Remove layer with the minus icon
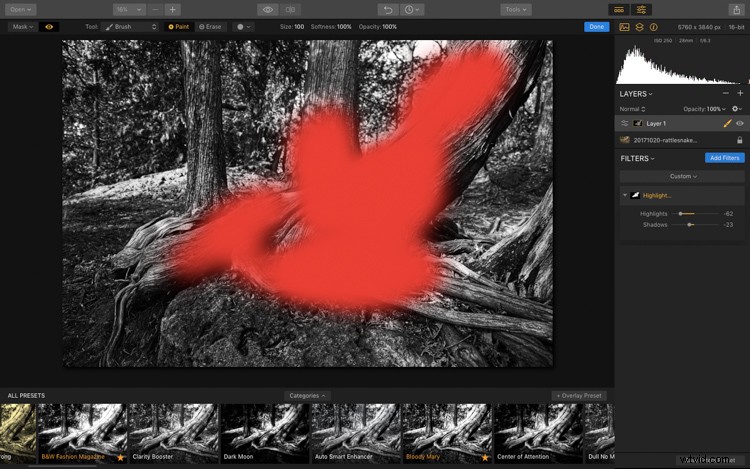 click(726, 93)
